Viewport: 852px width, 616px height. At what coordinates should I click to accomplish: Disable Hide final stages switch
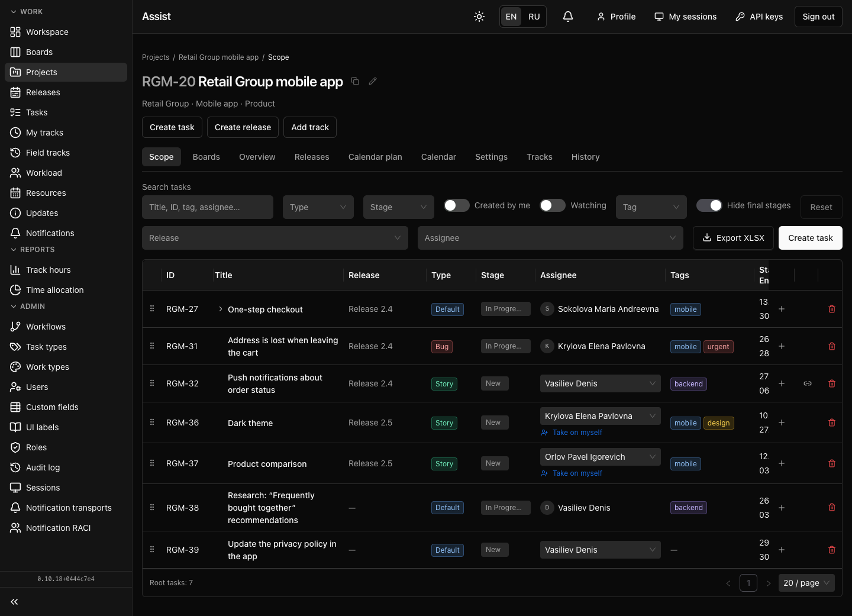point(709,205)
